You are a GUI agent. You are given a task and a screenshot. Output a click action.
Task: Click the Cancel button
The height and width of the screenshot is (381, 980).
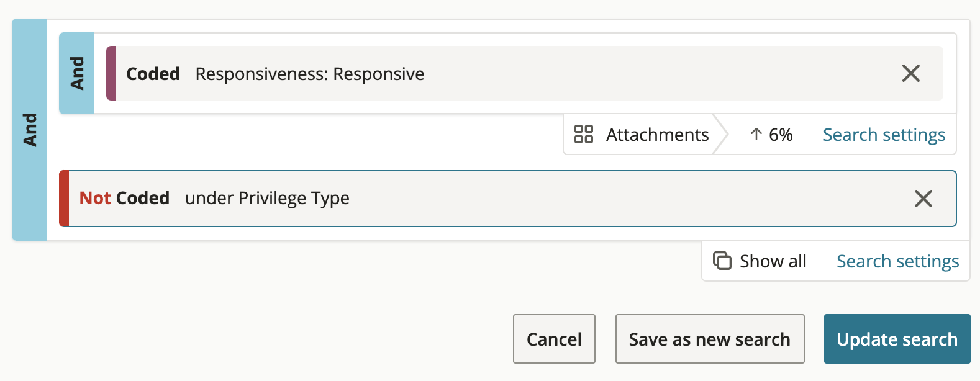click(x=554, y=339)
